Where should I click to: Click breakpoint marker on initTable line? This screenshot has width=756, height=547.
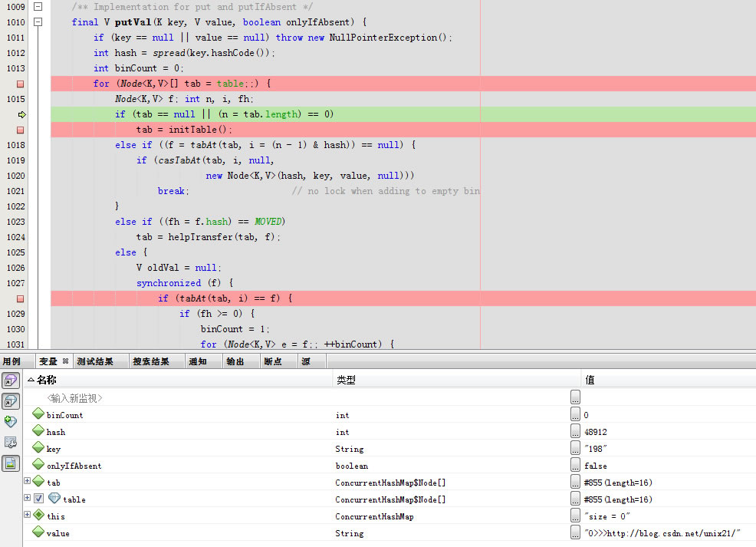point(20,130)
